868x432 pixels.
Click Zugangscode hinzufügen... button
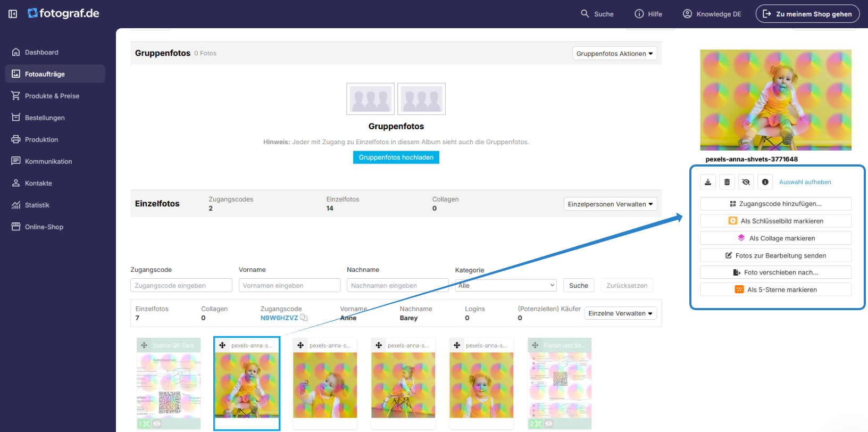(775, 204)
